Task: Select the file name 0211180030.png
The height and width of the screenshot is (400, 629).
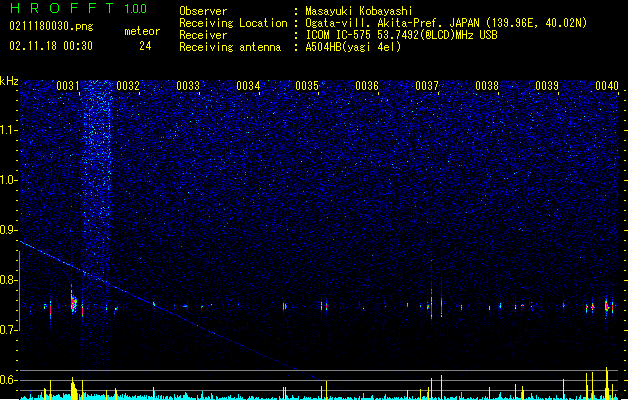Action: click(51, 26)
